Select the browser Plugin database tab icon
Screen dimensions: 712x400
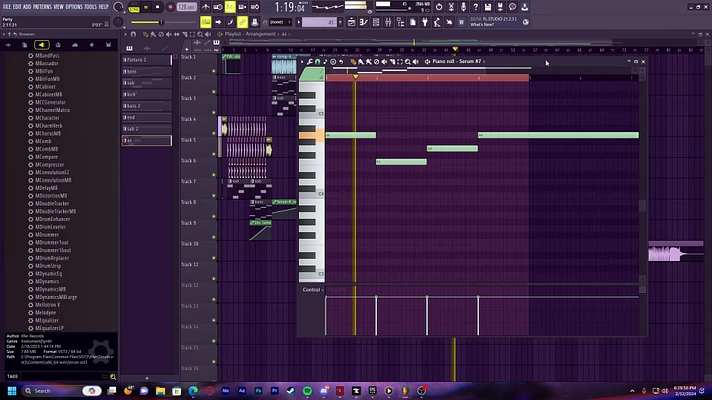pos(42,44)
